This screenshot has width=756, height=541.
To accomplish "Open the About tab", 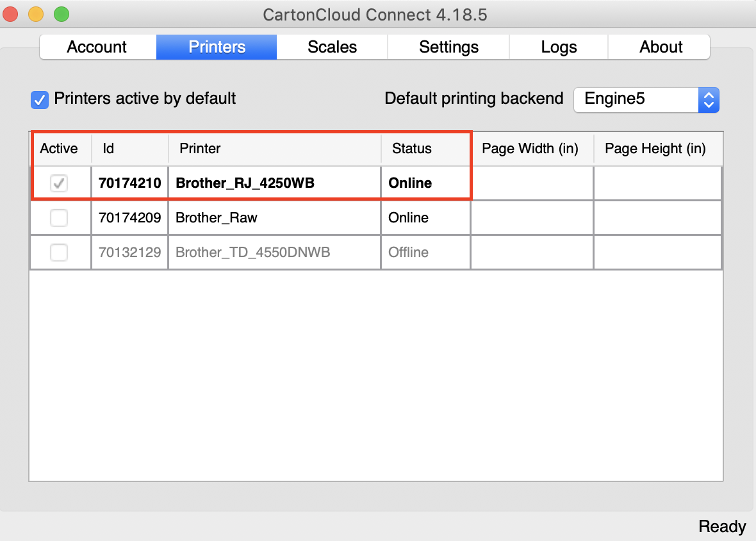I will click(x=659, y=46).
